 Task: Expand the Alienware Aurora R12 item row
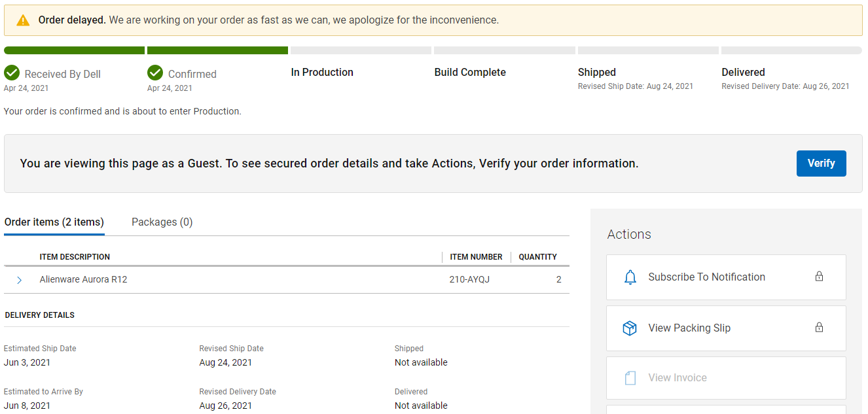(x=19, y=280)
